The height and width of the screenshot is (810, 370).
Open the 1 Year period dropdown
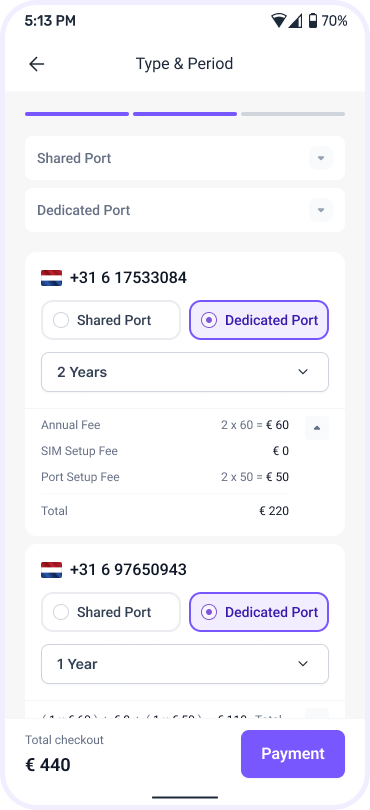(x=185, y=664)
